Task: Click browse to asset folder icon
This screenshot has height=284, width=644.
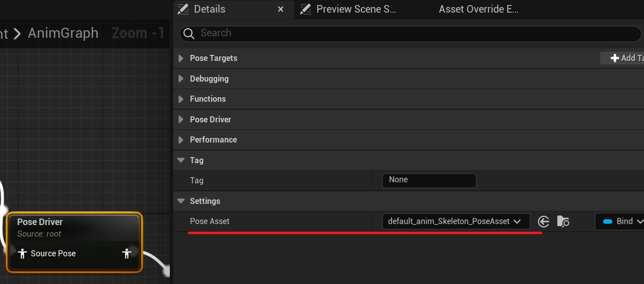Action: (563, 222)
